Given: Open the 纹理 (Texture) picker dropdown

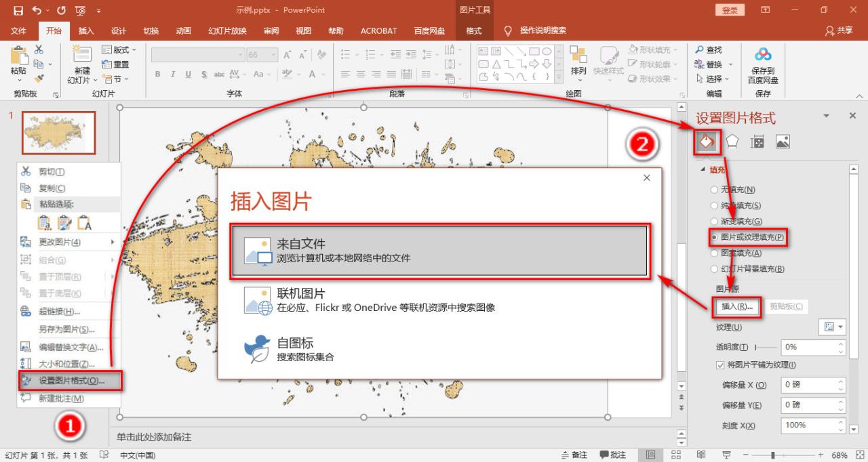Looking at the screenshot, I should (832, 327).
